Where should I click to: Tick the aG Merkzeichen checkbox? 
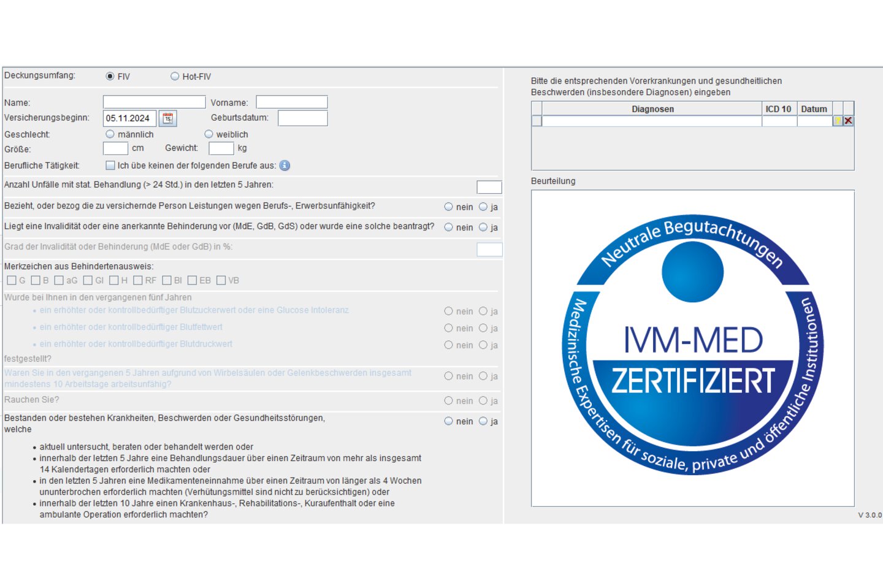coord(59,281)
